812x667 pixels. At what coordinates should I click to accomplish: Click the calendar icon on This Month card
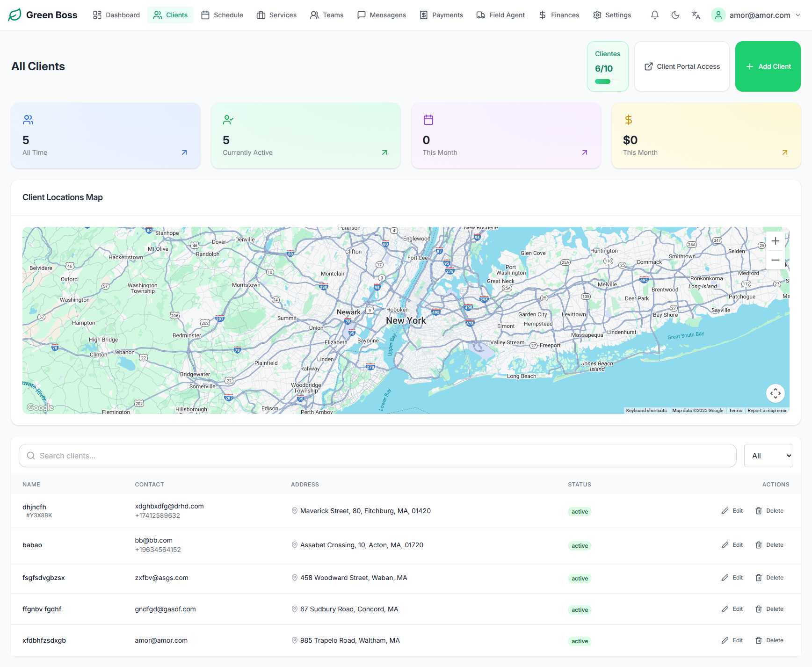(428, 120)
